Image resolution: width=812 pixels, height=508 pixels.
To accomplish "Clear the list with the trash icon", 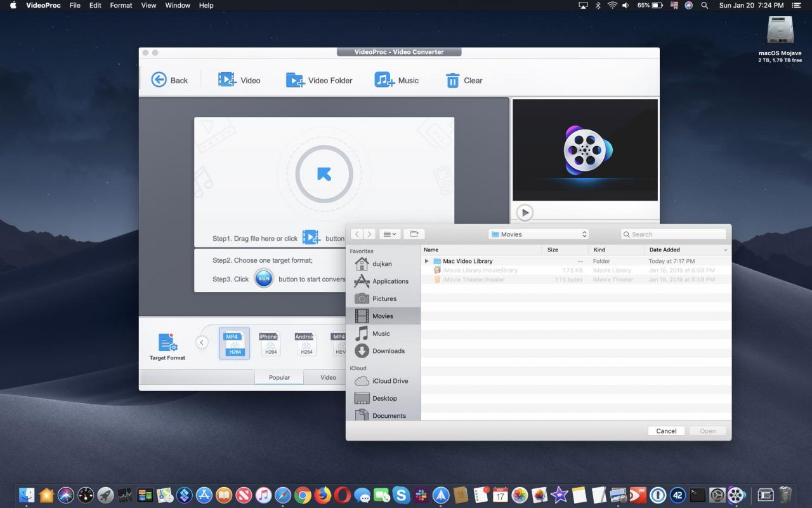I will [452, 80].
